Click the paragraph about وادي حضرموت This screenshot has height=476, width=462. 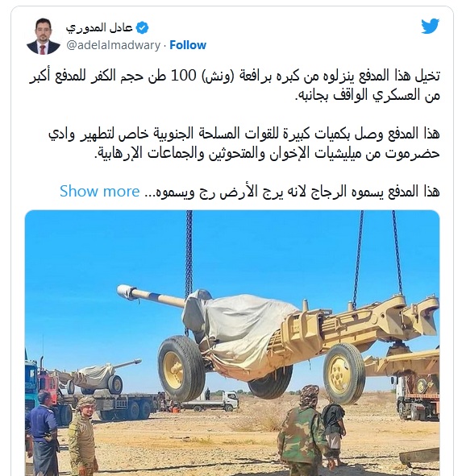[x=244, y=143]
